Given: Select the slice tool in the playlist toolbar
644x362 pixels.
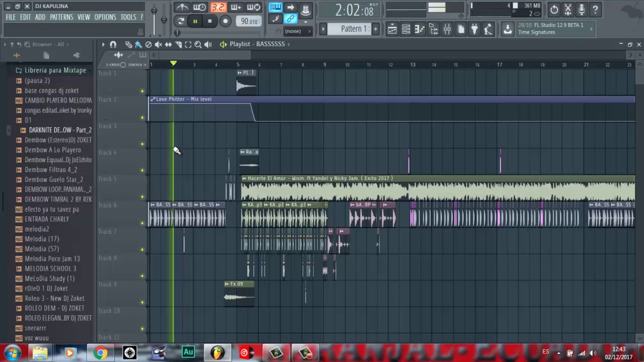Looking at the screenshot, I should pyautogui.click(x=178, y=44).
